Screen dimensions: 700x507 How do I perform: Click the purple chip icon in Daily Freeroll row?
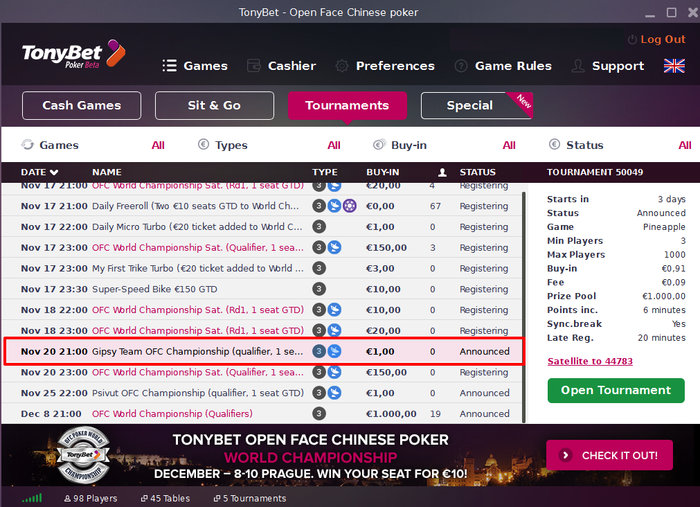coord(350,206)
